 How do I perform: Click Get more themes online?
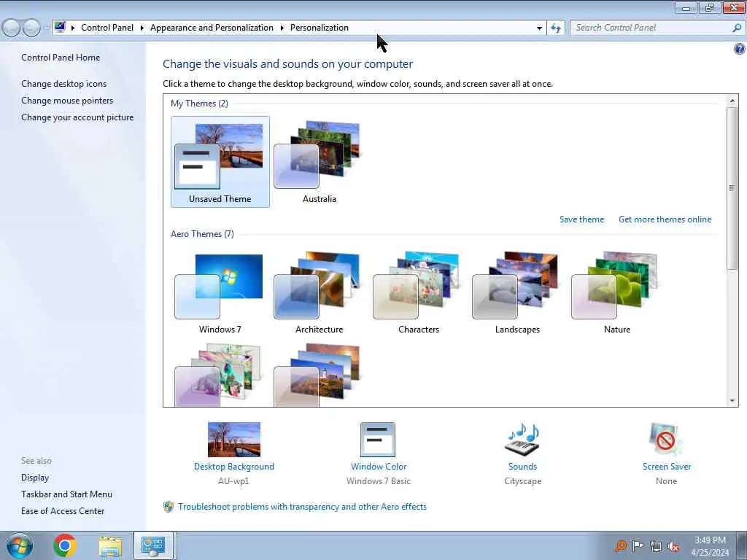coord(665,219)
